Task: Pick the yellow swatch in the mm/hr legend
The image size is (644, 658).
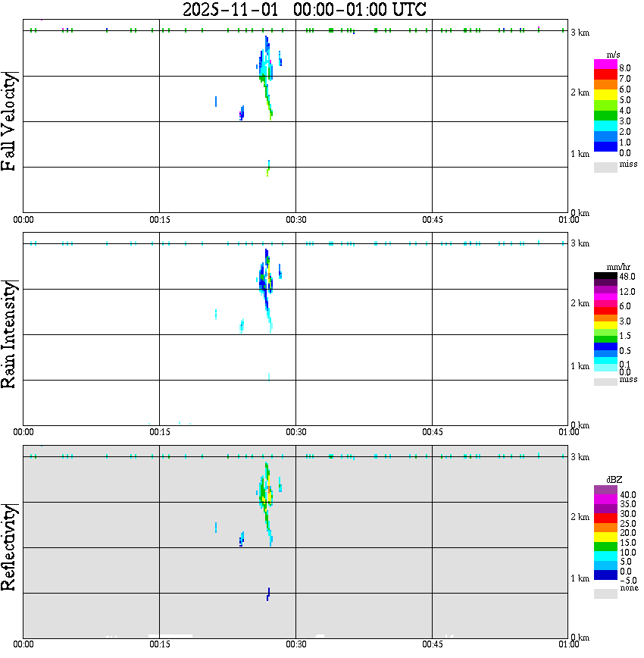Action: [x=605, y=324]
